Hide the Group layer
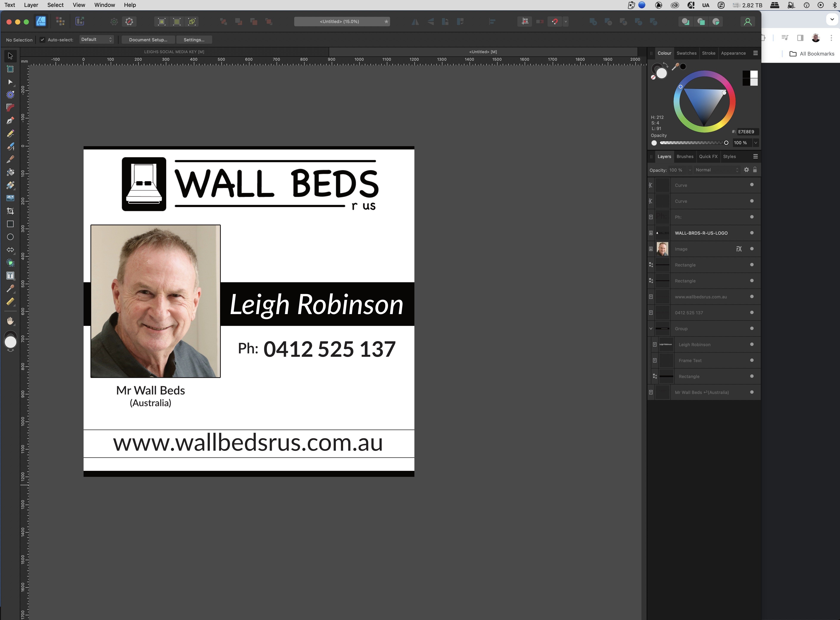 752,328
